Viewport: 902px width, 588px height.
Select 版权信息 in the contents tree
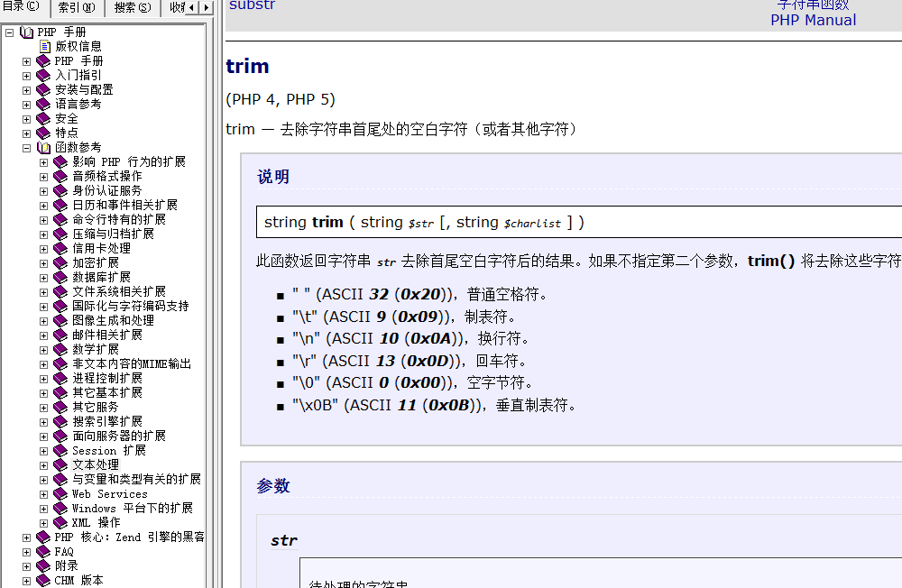coord(78,47)
